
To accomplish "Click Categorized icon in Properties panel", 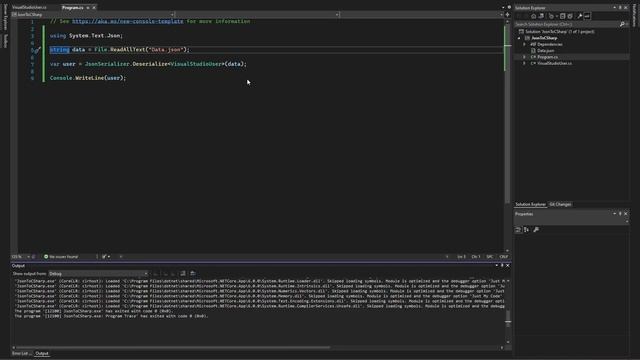I will click(x=518, y=230).
